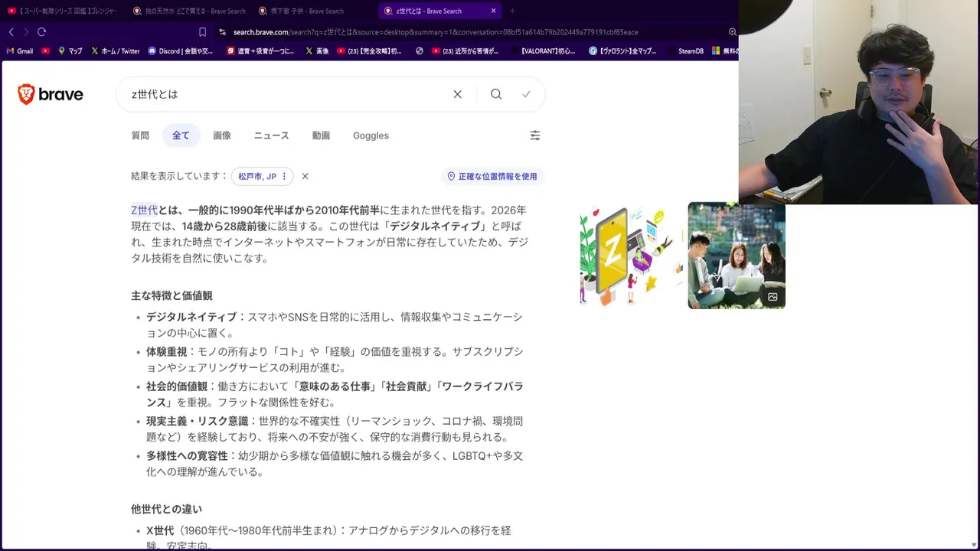Click X世代 bullet text
This screenshot has width=980, height=551.
160,530
